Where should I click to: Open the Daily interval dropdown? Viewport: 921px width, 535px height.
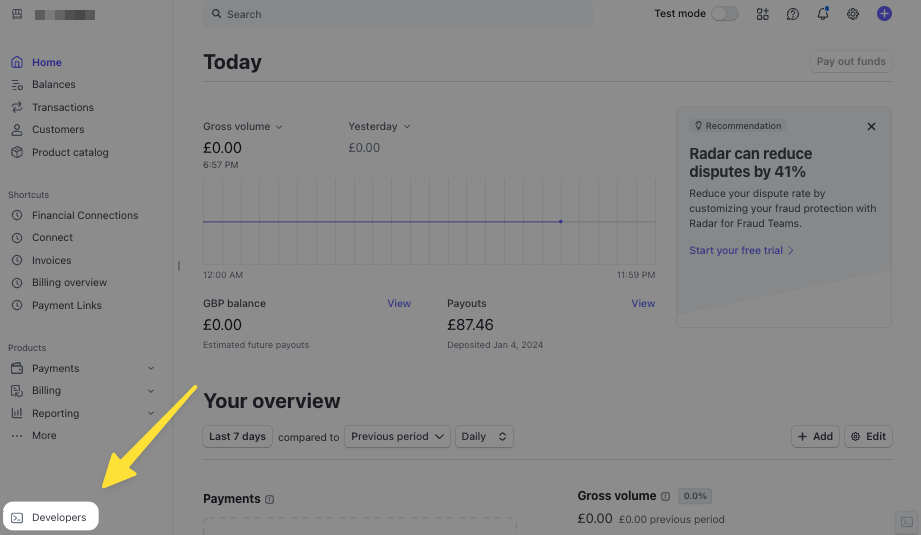484,437
